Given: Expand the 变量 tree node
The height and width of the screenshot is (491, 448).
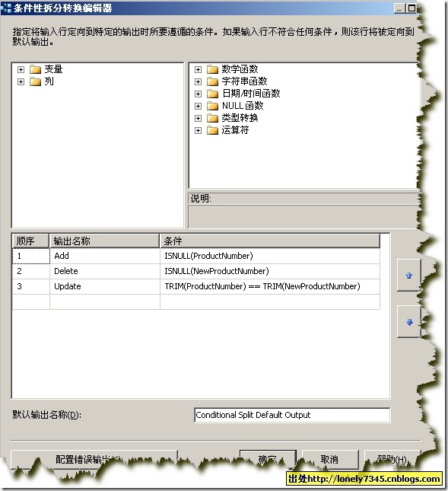Looking at the screenshot, I should point(21,69).
